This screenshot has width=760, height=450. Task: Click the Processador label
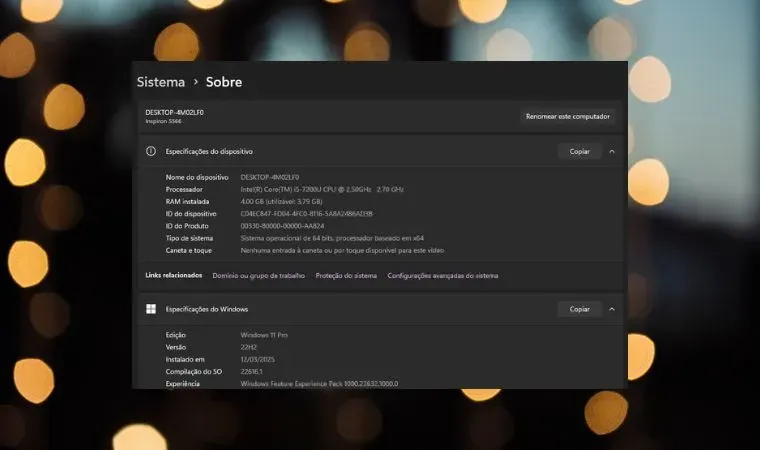(x=184, y=190)
